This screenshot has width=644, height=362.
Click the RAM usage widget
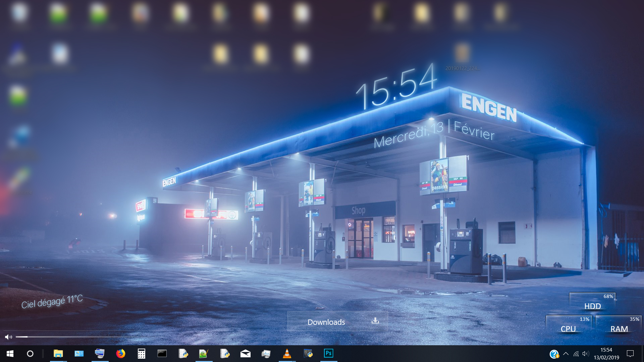click(619, 324)
